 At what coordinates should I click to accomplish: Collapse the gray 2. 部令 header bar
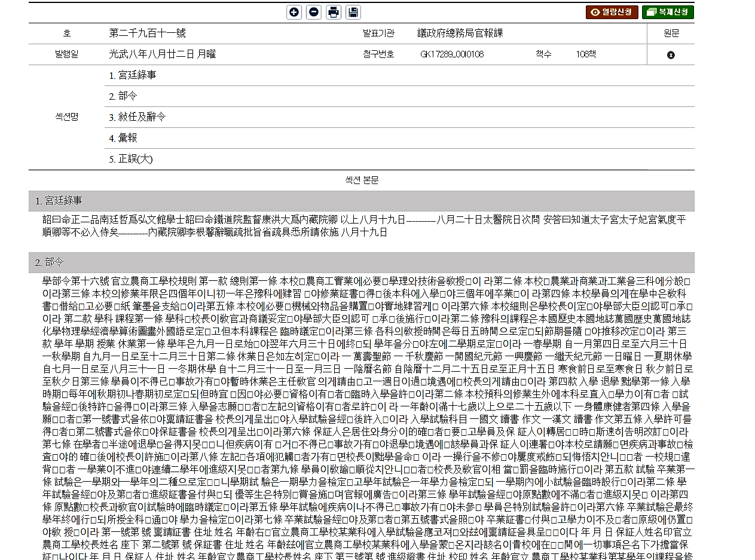pos(361,262)
